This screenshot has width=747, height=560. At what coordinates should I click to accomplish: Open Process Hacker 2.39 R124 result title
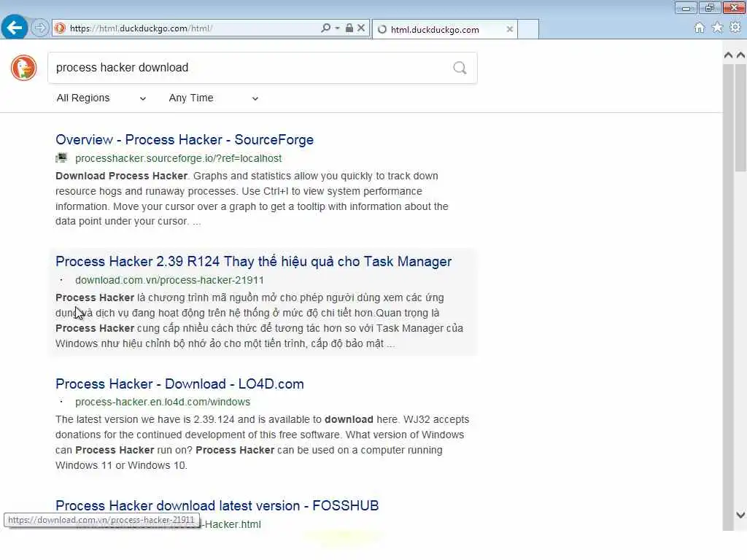point(253,262)
